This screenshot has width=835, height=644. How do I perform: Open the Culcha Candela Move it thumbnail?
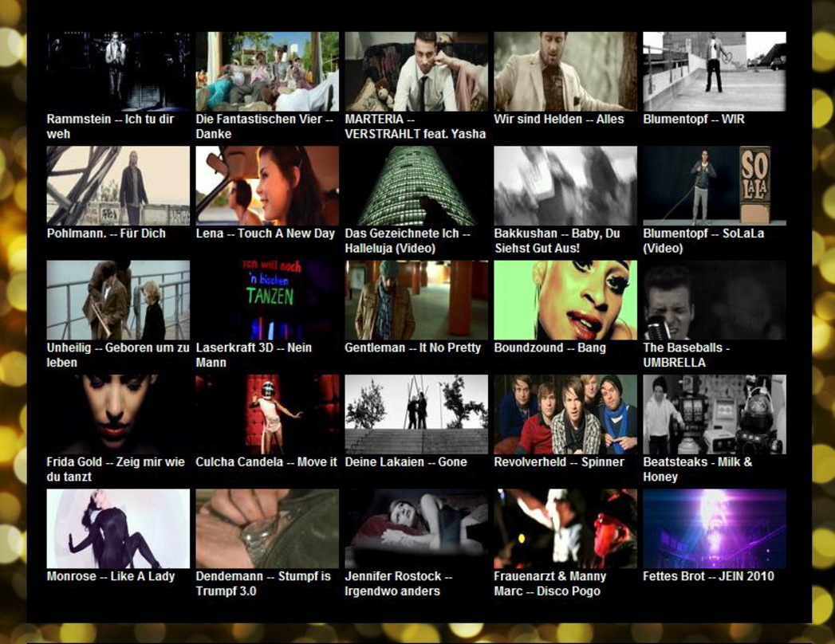[x=267, y=414]
